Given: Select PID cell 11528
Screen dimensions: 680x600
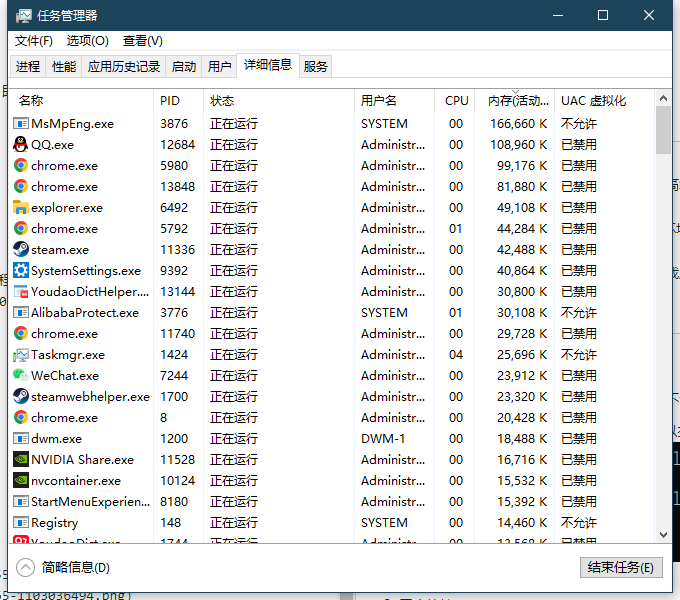Looking at the screenshot, I should point(177,460).
